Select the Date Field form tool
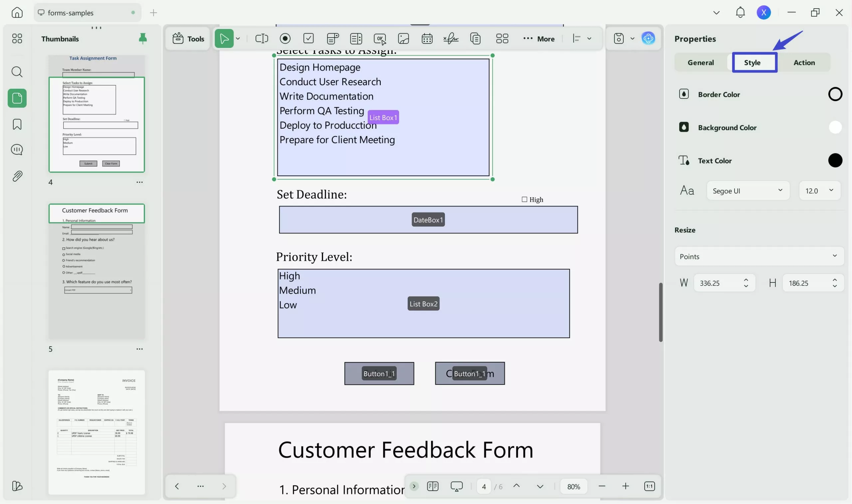This screenshot has width=852, height=504. [427, 38]
